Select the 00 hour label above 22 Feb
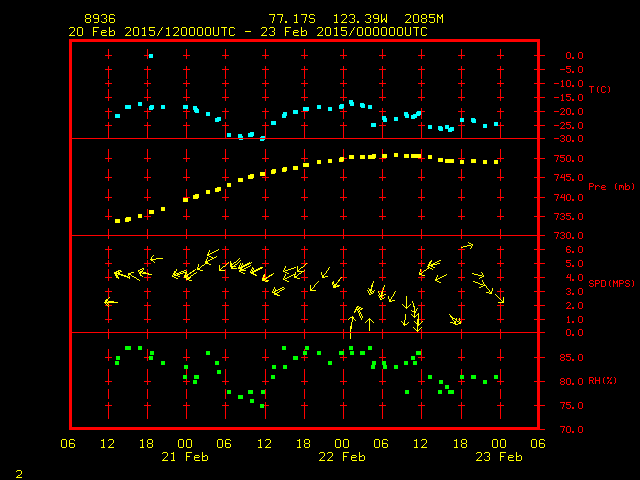 (342, 444)
